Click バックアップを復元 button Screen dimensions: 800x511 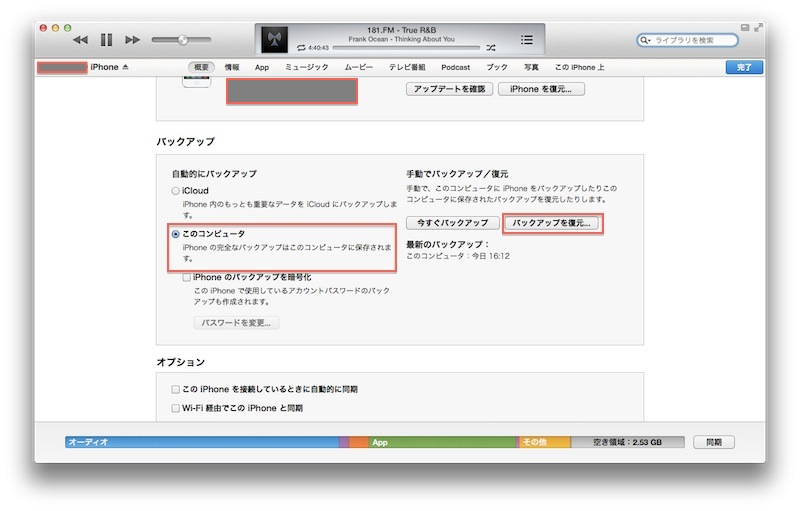click(552, 223)
